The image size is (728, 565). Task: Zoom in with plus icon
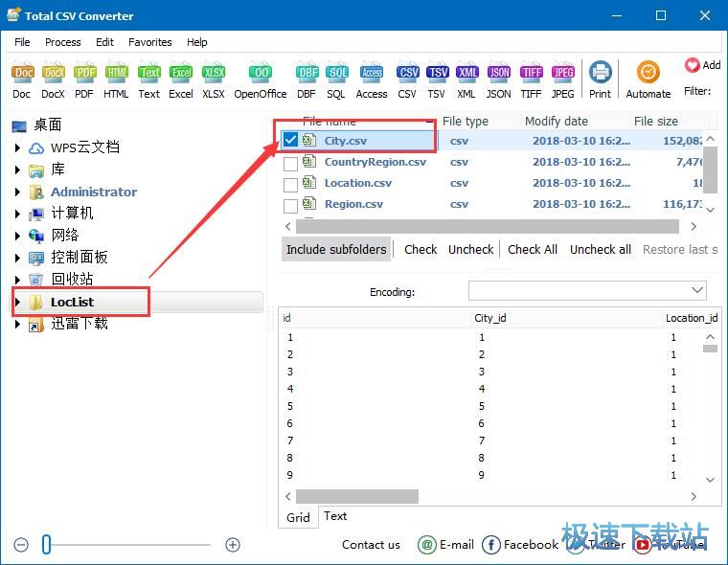[x=233, y=545]
